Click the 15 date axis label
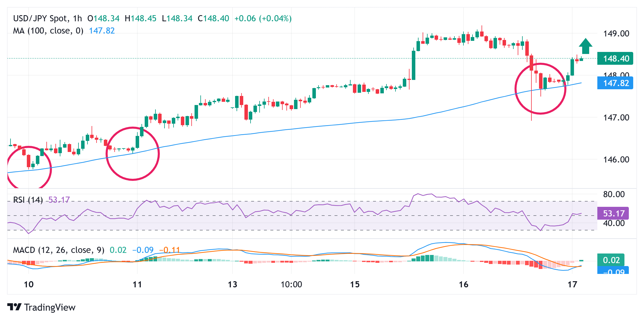The width and height of the screenshot is (644, 320). click(x=355, y=284)
